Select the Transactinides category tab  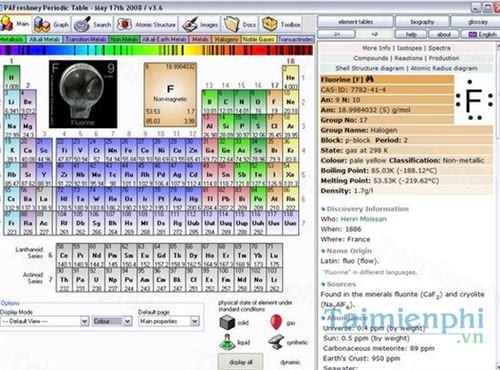296,39
